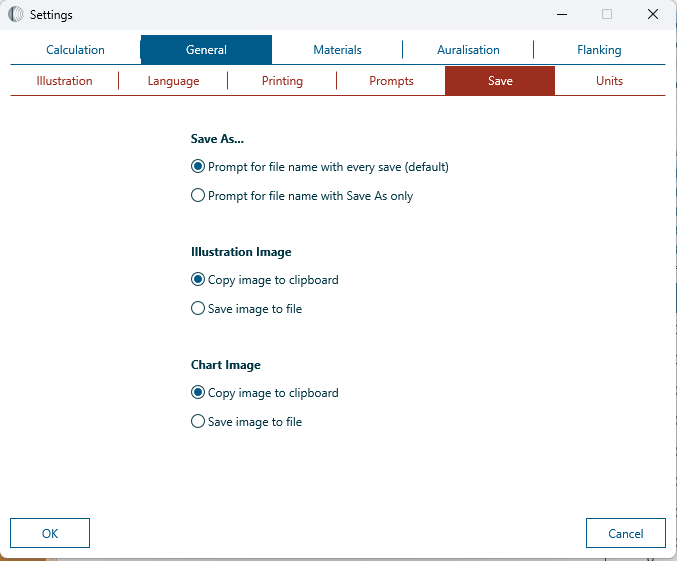Click the Settings window app icon
The width and height of the screenshot is (679, 561).
pos(16,14)
